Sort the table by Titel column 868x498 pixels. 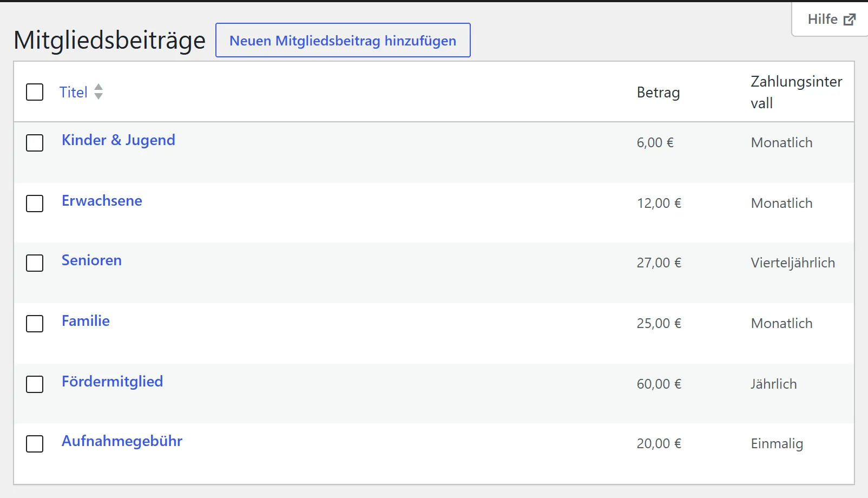[x=74, y=92]
